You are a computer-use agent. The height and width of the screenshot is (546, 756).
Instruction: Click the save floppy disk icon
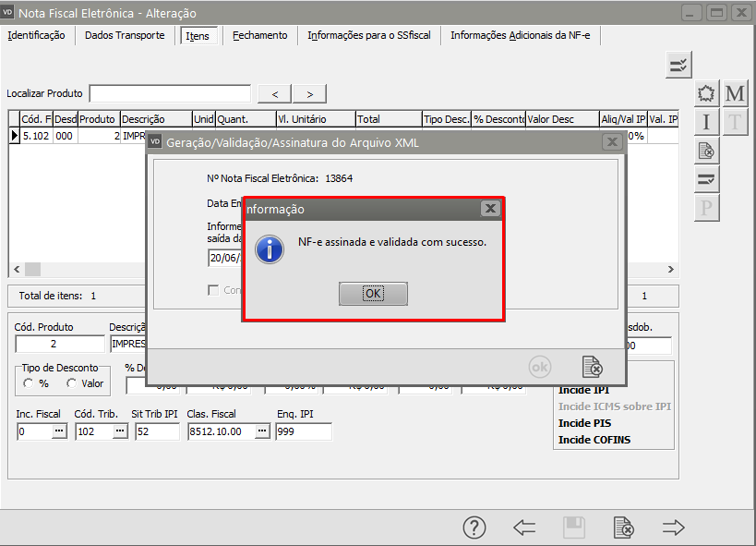tap(574, 528)
